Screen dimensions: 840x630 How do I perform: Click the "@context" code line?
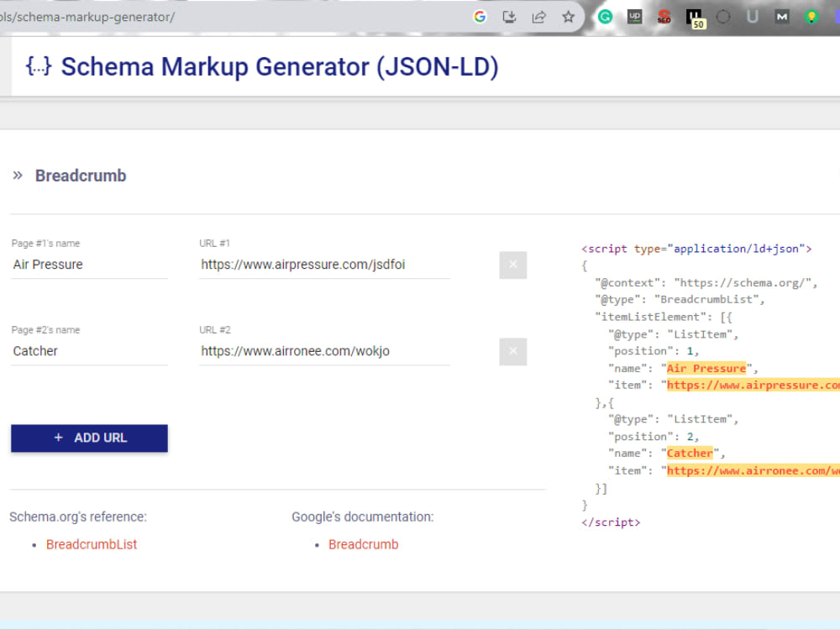click(706, 283)
